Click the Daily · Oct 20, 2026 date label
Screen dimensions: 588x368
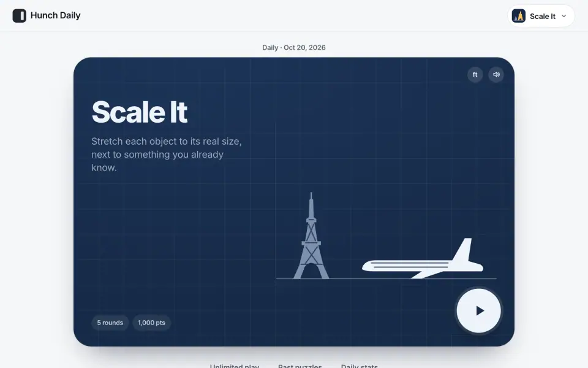point(293,47)
